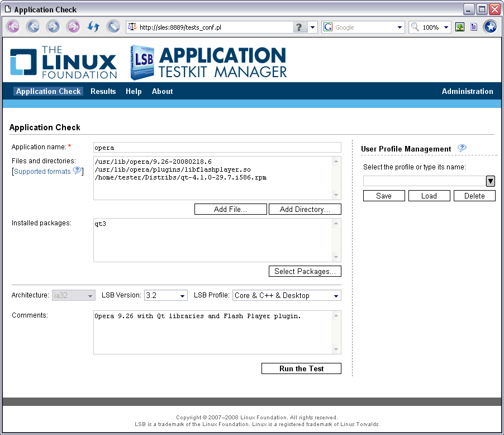The image size is (504, 435).
Task: Click in the Comments text area
Action: (x=213, y=332)
